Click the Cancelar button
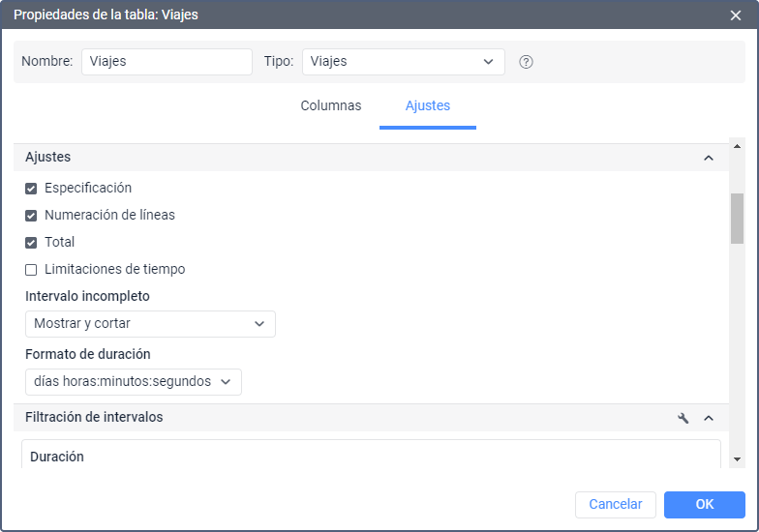The image size is (759, 532). tap(616, 505)
